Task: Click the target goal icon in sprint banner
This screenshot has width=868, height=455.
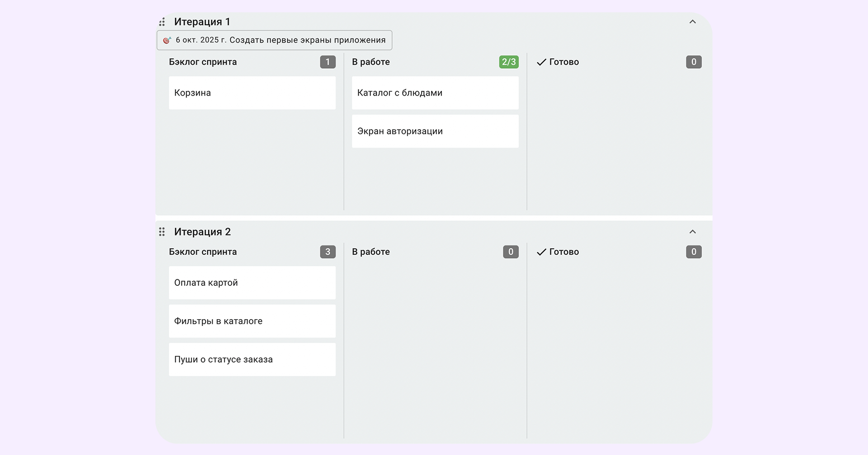Action: (167, 40)
